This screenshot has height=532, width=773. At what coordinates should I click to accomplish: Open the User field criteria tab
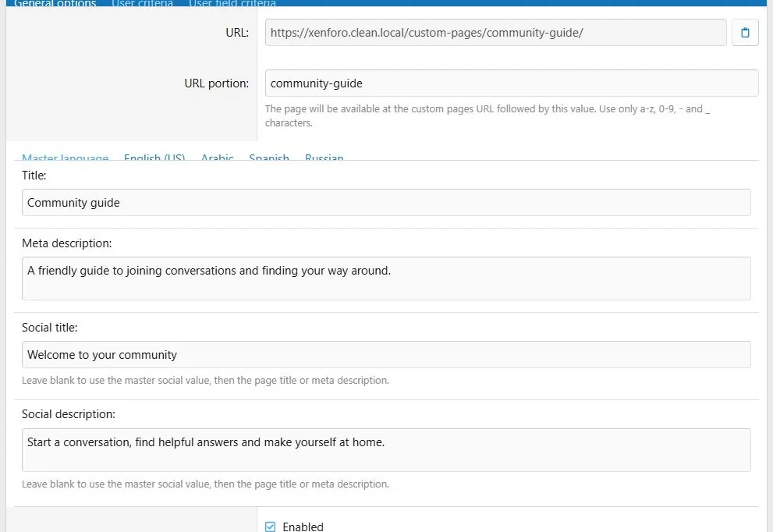tap(232, 3)
